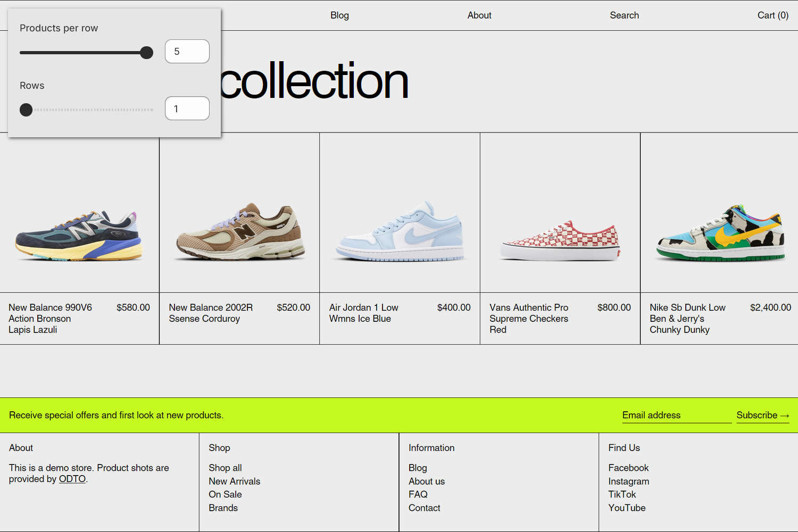Click the Rows value field showing 1
Viewport: 798px width, 532px height.
point(187,108)
